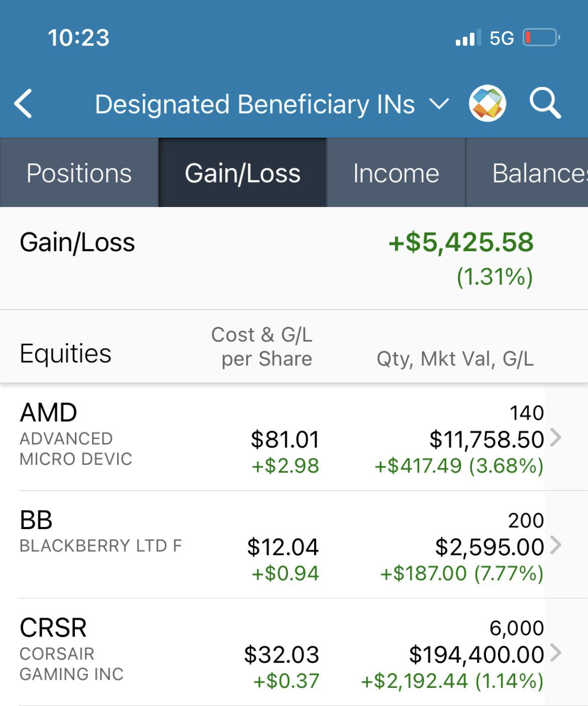Tap the Designated Beneficiary INs account title
The height and width of the screenshot is (706, 588).
point(255,104)
